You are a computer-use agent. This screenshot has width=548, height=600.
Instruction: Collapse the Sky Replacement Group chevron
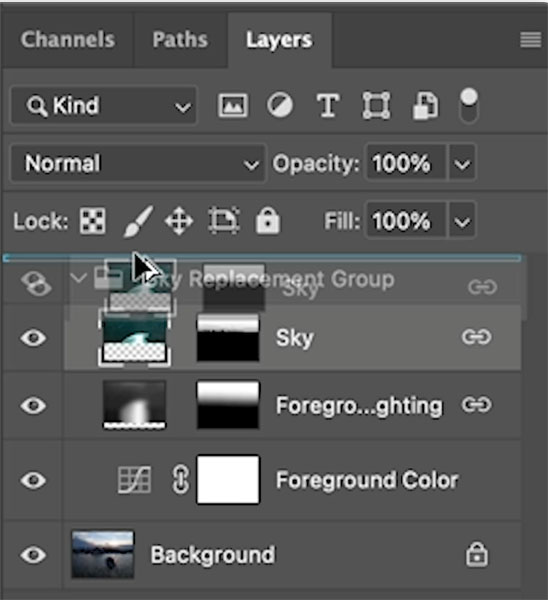click(78, 278)
